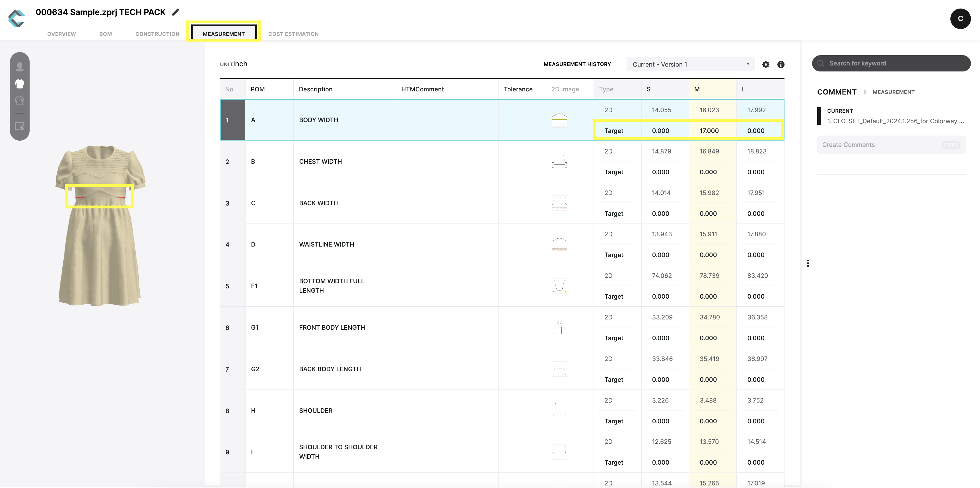
Task: Open the Waistline Width 2D image thumbnail
Action: pos(559,244)
